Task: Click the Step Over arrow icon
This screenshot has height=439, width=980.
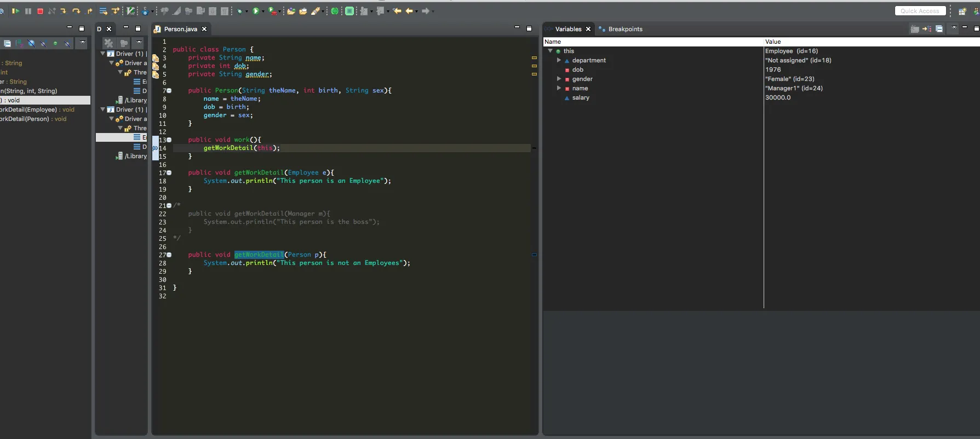Action: coord(76,11)
